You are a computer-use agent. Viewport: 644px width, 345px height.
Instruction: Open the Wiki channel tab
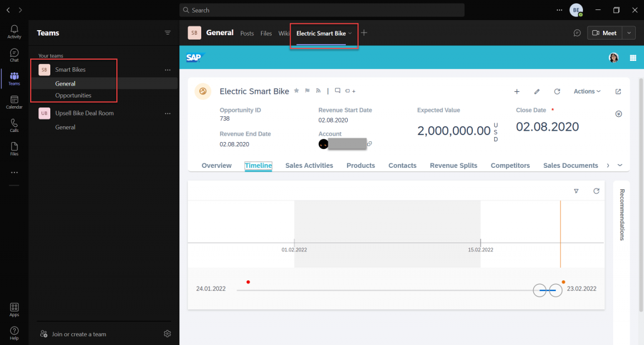[x=284, y=33]
